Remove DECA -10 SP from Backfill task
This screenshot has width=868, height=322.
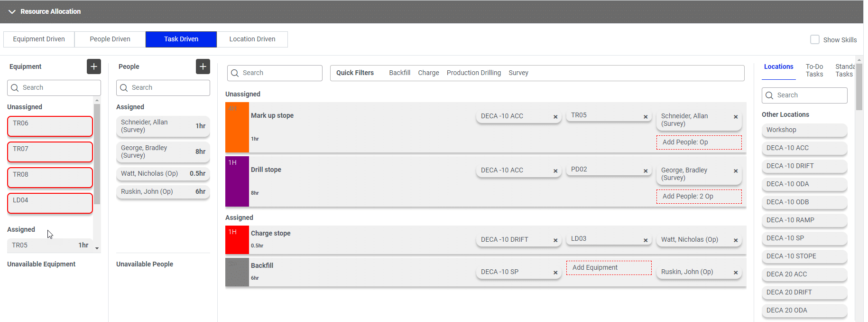555,273
